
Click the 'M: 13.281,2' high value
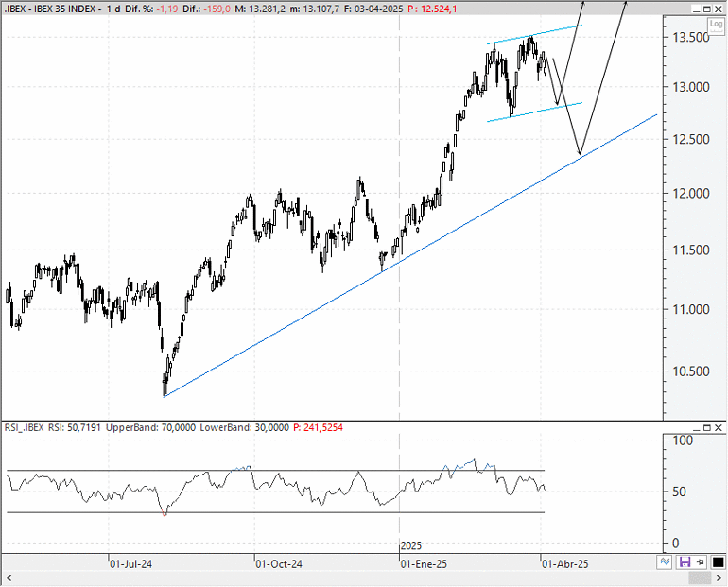pyautogui.click(x=260, y=9)
